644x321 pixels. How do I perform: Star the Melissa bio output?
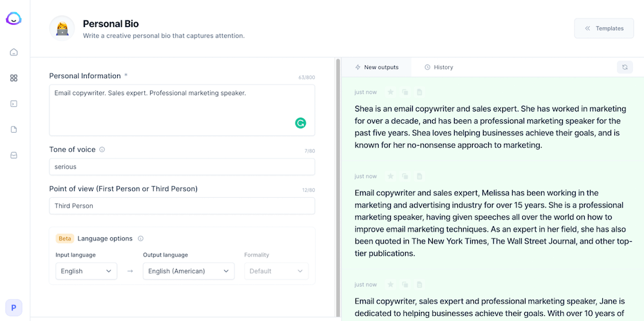click(390, 176)
